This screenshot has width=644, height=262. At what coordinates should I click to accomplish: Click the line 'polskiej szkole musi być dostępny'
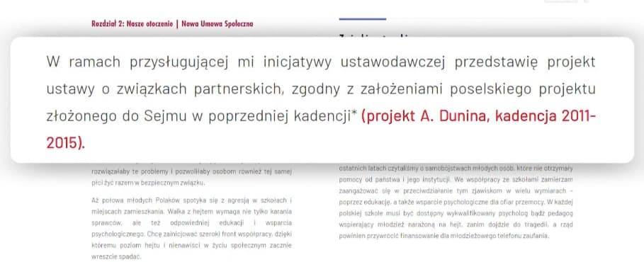(x=456, y=214)
